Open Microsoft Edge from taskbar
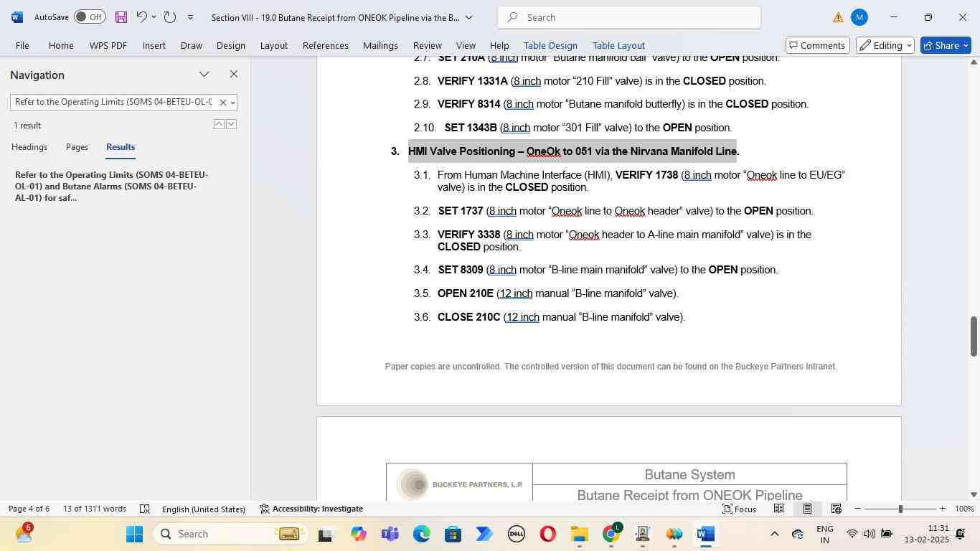Screen dimensions: 980x551 point(422,534)
